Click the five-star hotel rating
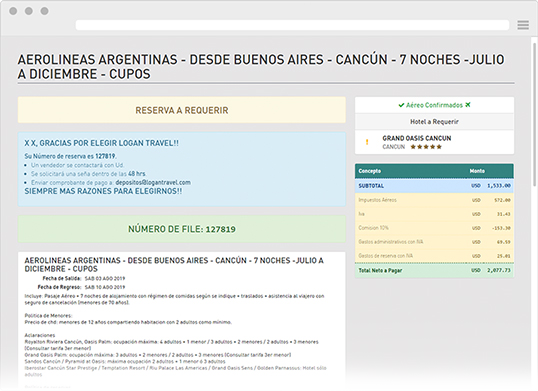538x391 pixels. [x=426, y=147]
